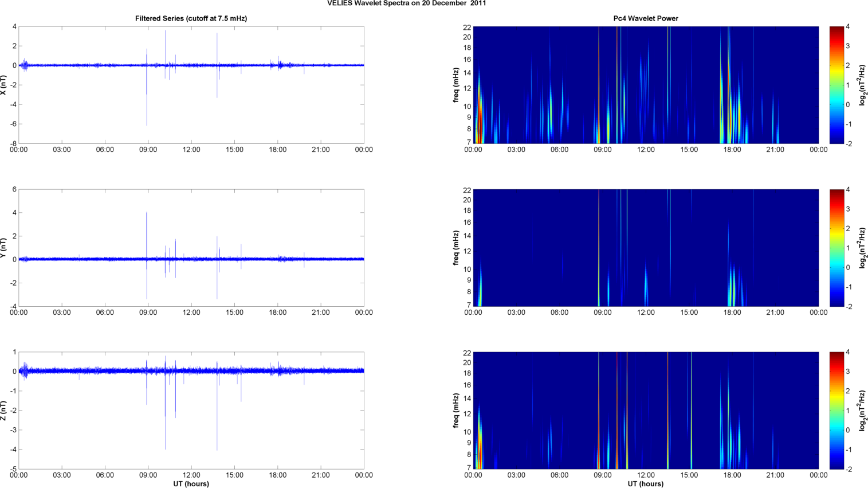Click the middle Y component colorbar
868x488 pixels.
click(x=836, y=248)
